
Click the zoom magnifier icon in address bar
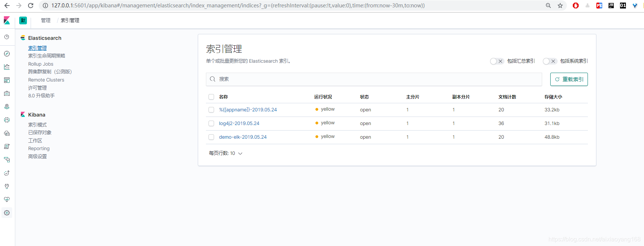pos(548,6)
